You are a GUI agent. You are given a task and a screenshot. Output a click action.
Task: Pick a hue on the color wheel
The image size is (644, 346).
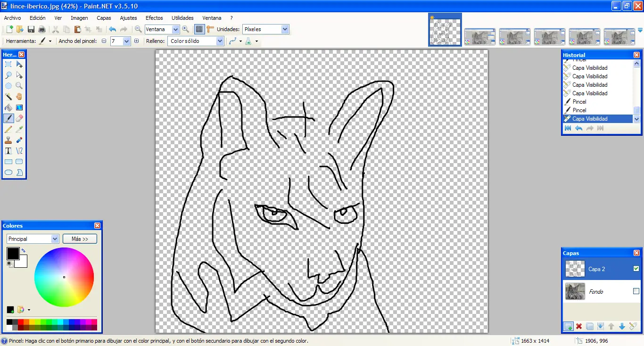pos(64,277)
